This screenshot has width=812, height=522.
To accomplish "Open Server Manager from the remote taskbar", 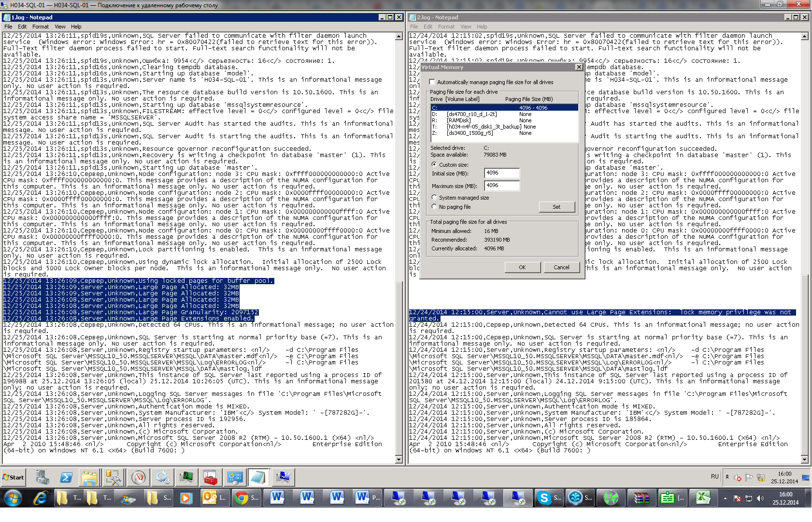I will pyautogui.click(x=43, y=478).
